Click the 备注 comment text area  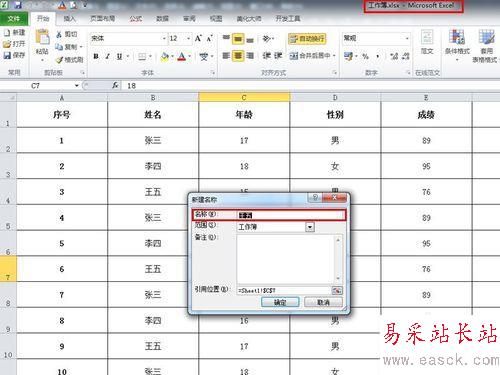point(289,259)
